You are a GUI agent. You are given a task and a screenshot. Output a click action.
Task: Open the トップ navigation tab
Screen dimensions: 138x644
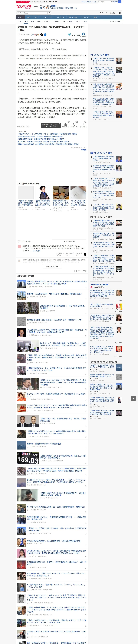(20, 17)
